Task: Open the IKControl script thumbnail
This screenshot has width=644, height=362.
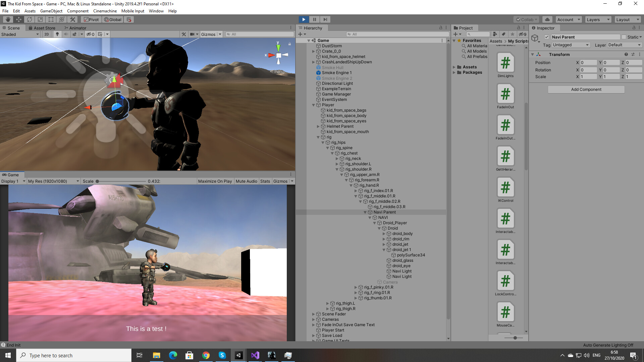Action: tap(505, 187)
